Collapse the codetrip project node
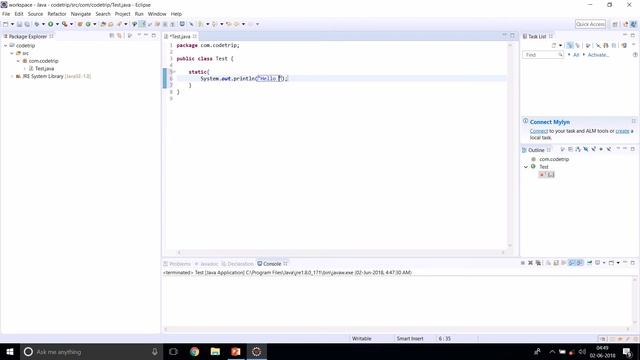Viewport: 640px width, 360px height. tap(6, 46)
